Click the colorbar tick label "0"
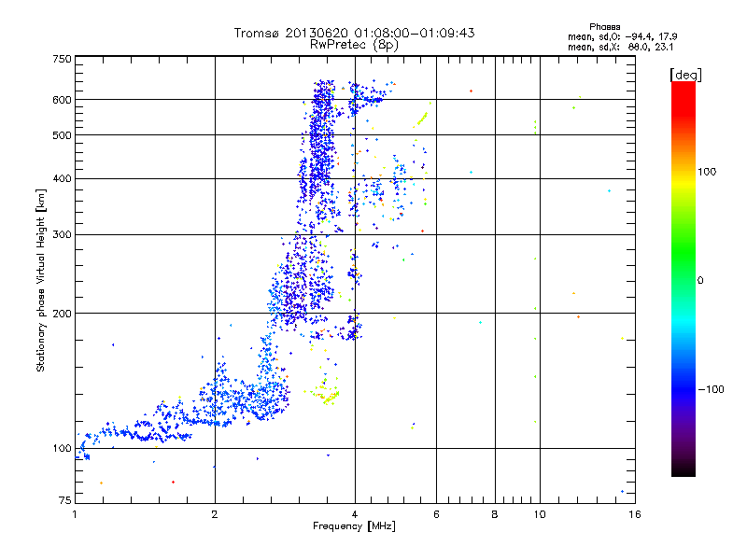Image resolution: width=747 pixels, height=560 pixels. (x=699, y=280)
